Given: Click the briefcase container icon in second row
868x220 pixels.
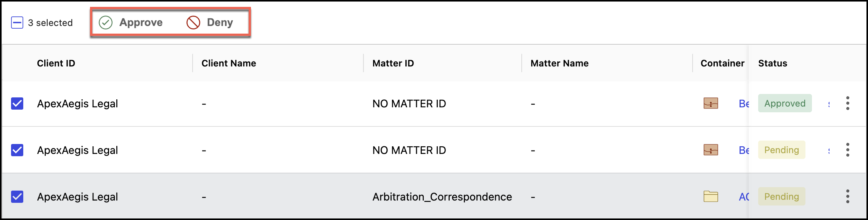Looking at the screenshot, I should pyautogui.click(x=710, y=150).
